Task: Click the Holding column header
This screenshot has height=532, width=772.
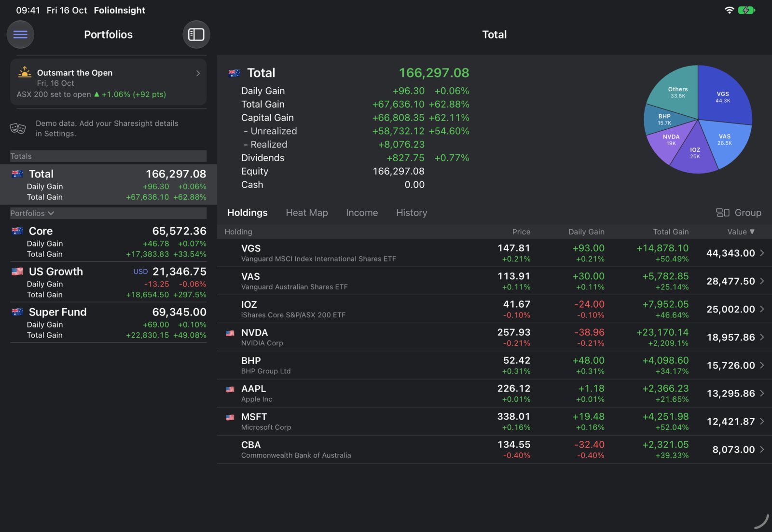Action: click(x=238, y=232)
